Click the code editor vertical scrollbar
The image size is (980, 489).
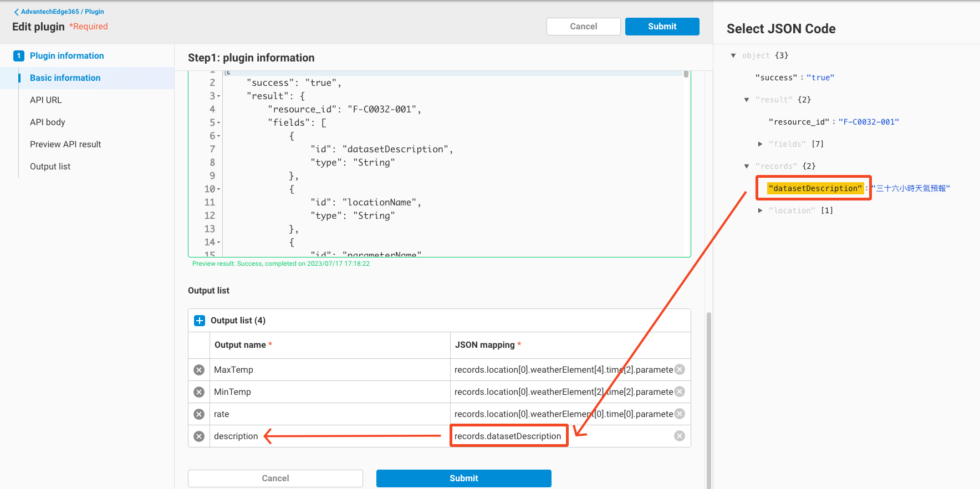[x=686, y=74]
